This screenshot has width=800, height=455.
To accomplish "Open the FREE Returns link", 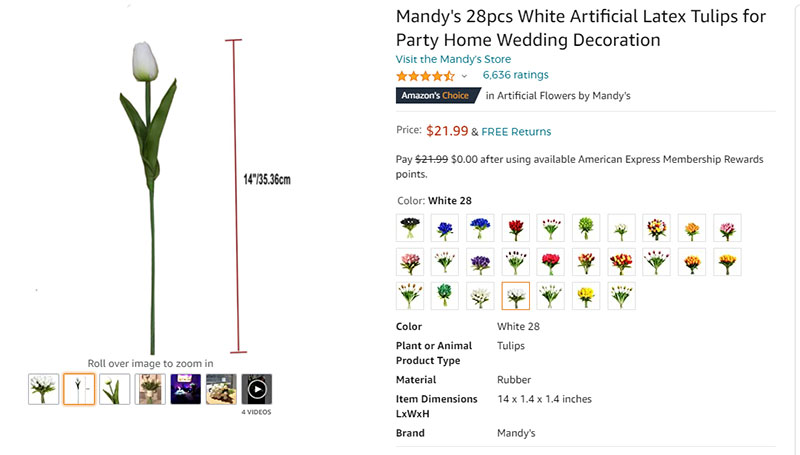I will click(x=516, y=132).
